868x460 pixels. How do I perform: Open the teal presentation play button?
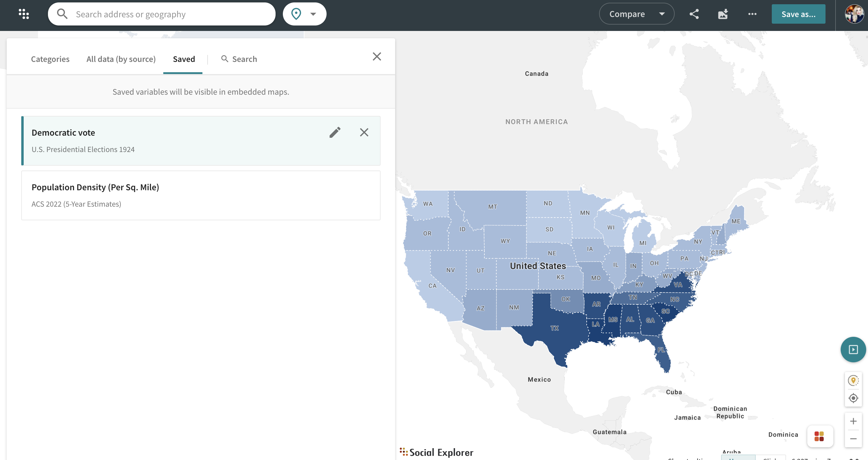(853, 350)
